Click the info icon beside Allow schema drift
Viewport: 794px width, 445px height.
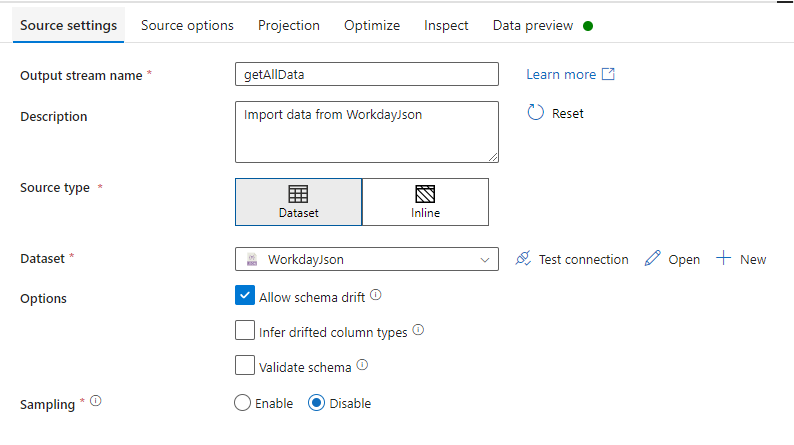pos(376,296)
